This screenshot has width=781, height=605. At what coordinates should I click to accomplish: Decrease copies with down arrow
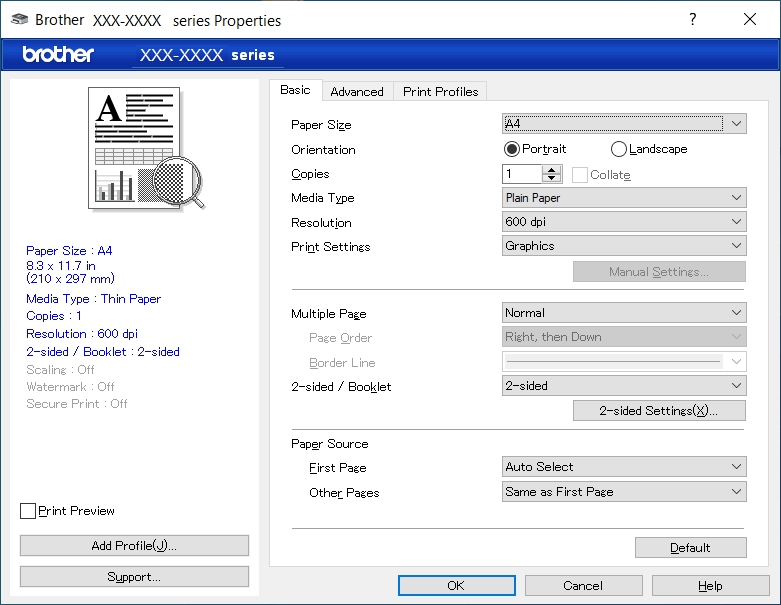[x=551, y=179]
